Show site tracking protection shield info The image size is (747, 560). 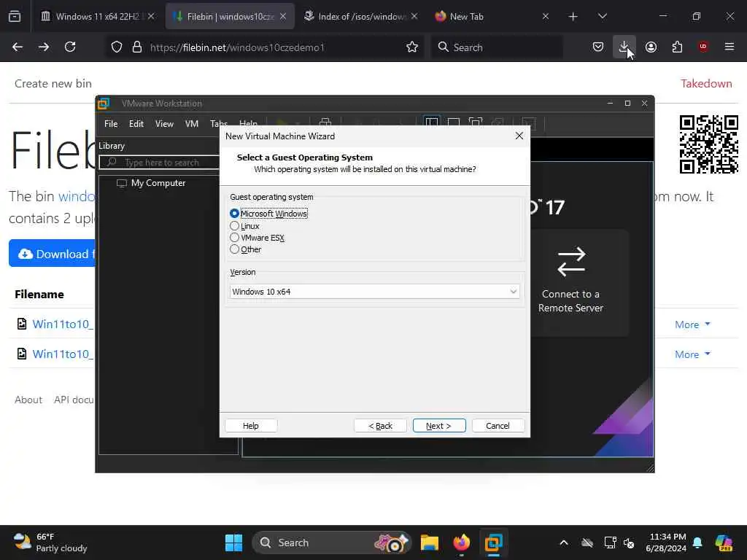point(117,47)
